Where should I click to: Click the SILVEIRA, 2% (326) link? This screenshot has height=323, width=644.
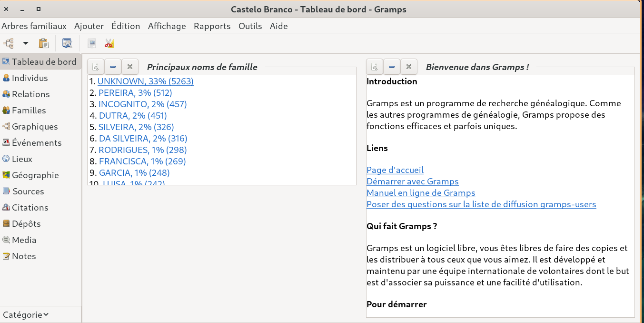(x=136, y=127)
